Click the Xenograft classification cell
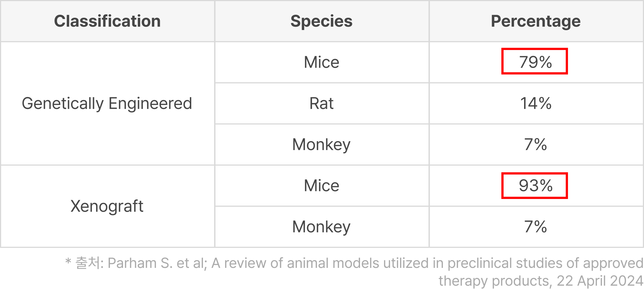644x289 pixels. click(x=107, y=206)
